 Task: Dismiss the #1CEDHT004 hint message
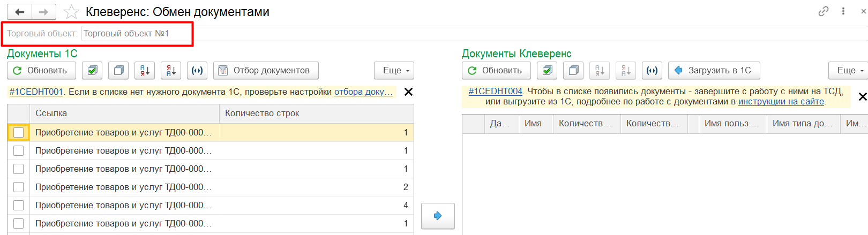tap(863, 96)
